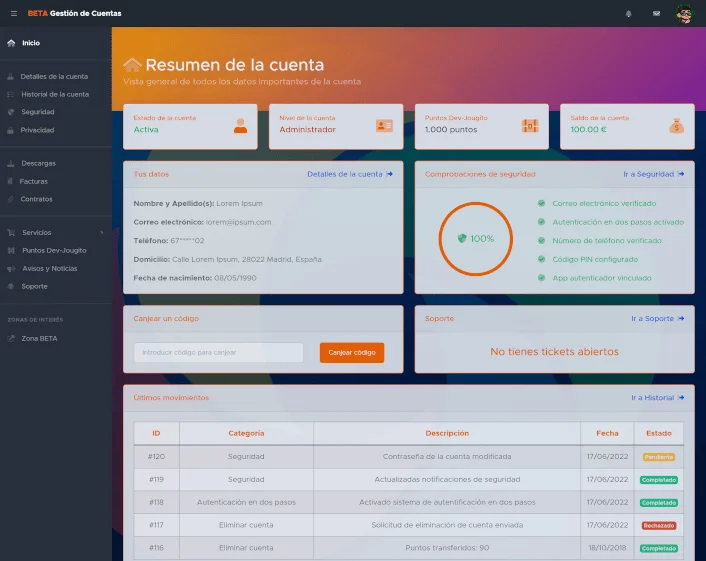The width and height of the screenshot is (706, 561).
Task: Click the Facturas invoice icon
Action: point(10,181)
